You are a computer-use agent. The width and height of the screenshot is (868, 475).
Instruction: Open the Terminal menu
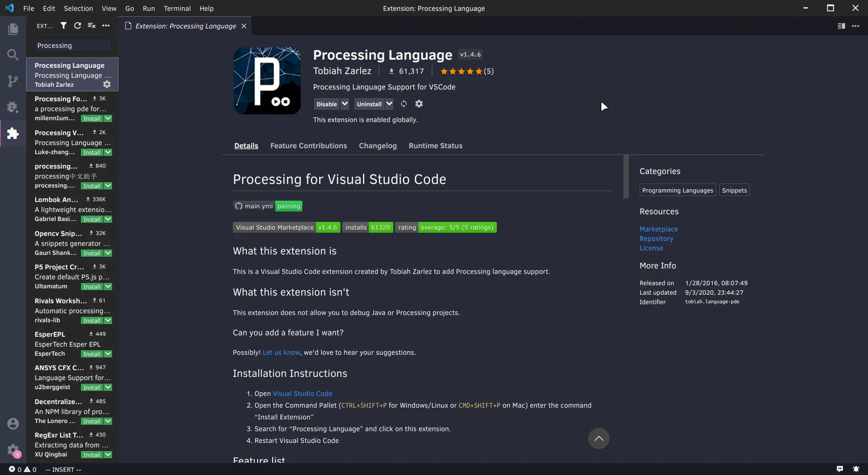click(177, 8)
